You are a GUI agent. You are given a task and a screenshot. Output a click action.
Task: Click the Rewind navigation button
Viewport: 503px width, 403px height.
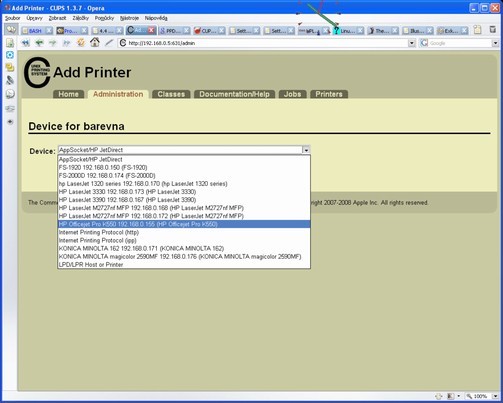tap(25, 43)
